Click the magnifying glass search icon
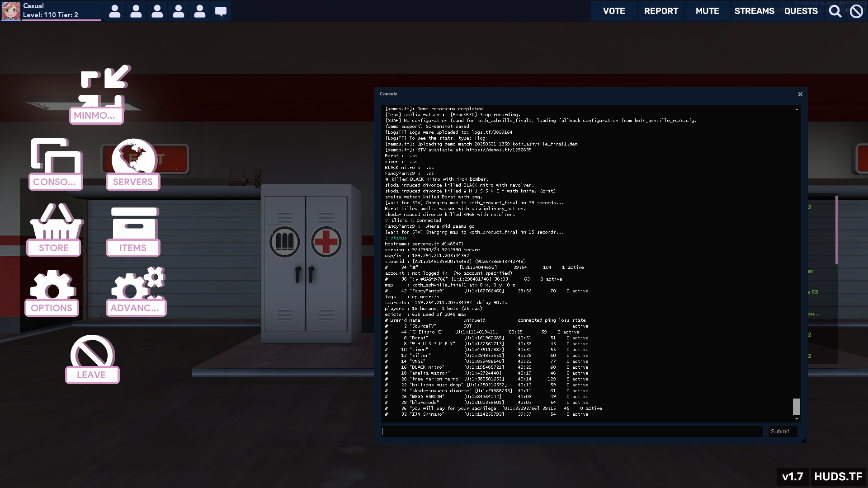This screenshot has height=488, width=868. (x=835, y=11)
